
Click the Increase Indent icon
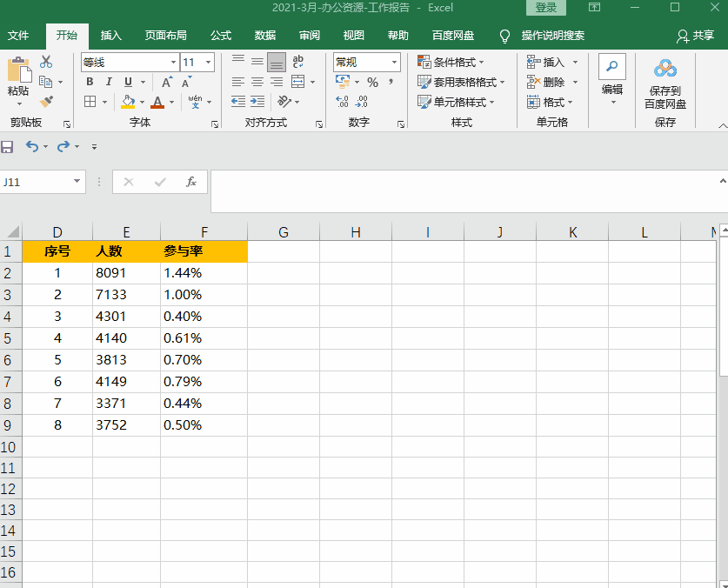(257, 102)
